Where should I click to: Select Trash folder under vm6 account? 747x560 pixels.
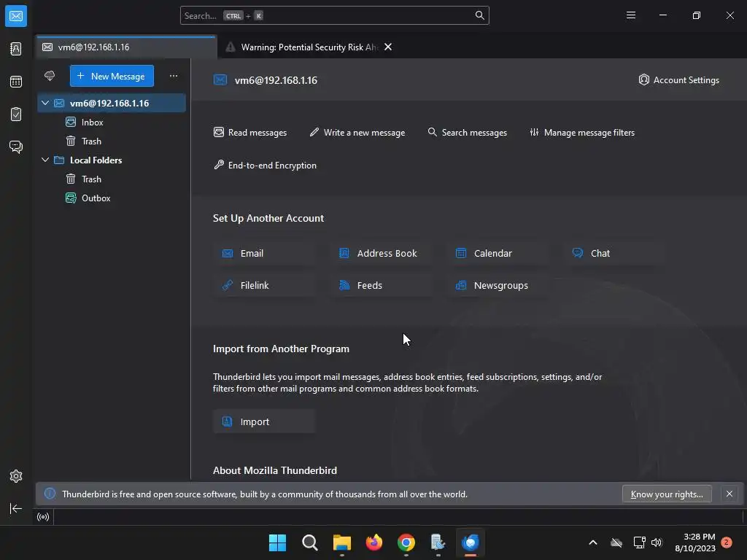(x=112, y=141)
